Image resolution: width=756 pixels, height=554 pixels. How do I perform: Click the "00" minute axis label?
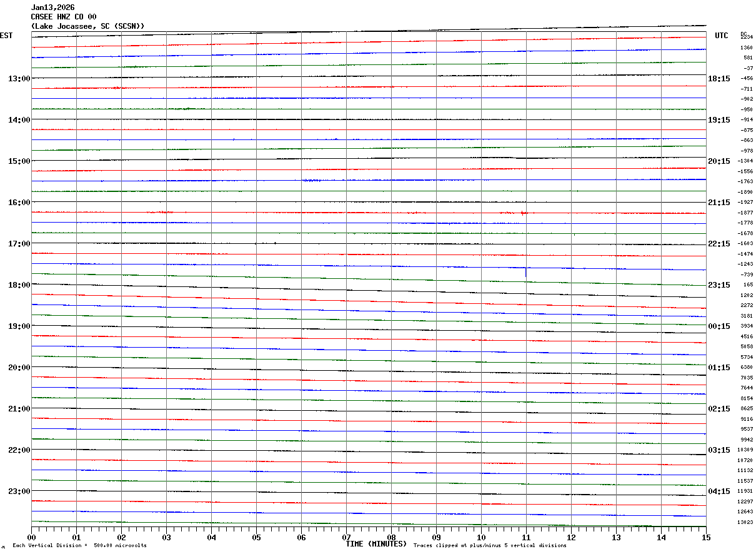tap(31, 537)
